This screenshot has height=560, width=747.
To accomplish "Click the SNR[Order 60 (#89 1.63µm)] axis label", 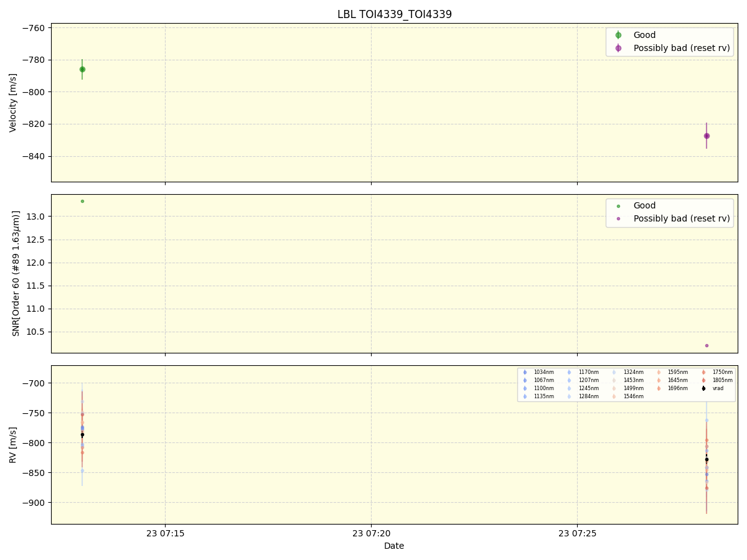I will coord(16,273).
